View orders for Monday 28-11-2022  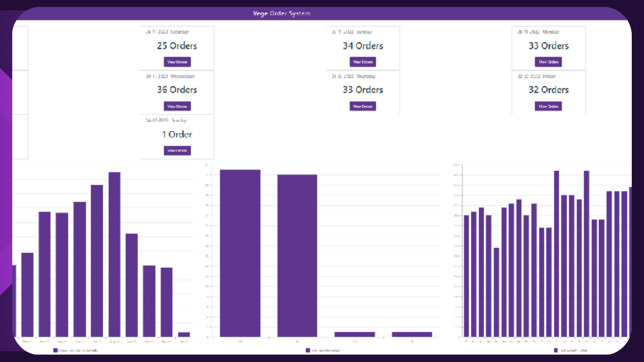548,62
